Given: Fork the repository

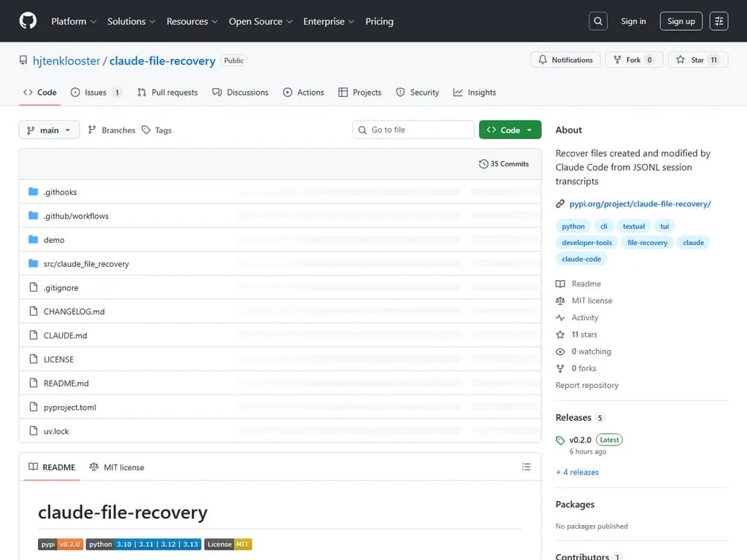Looking at the screenshot, I should [x=632, y=60].
